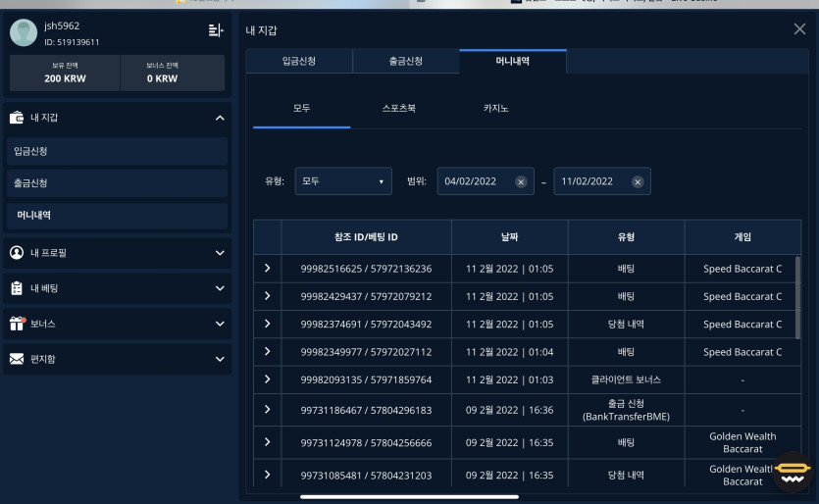Open 머니내역 in the sidebar
819x504 pixels.
point(117,215)
